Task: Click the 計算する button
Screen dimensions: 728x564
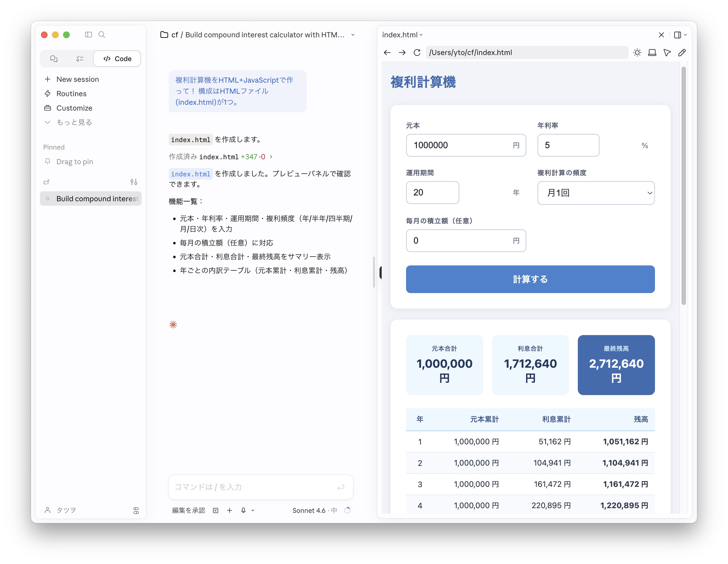Action: click(x=530, y=279)
